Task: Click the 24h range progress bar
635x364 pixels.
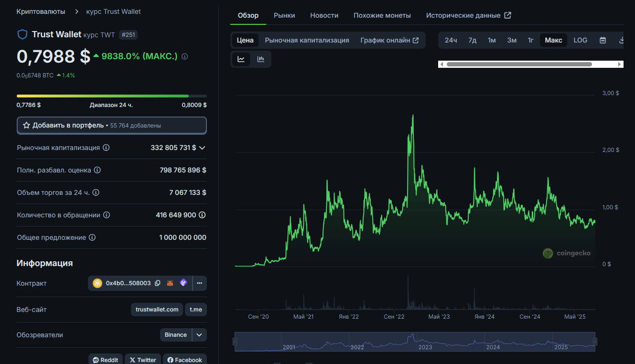Action: [x=112, y=96]
